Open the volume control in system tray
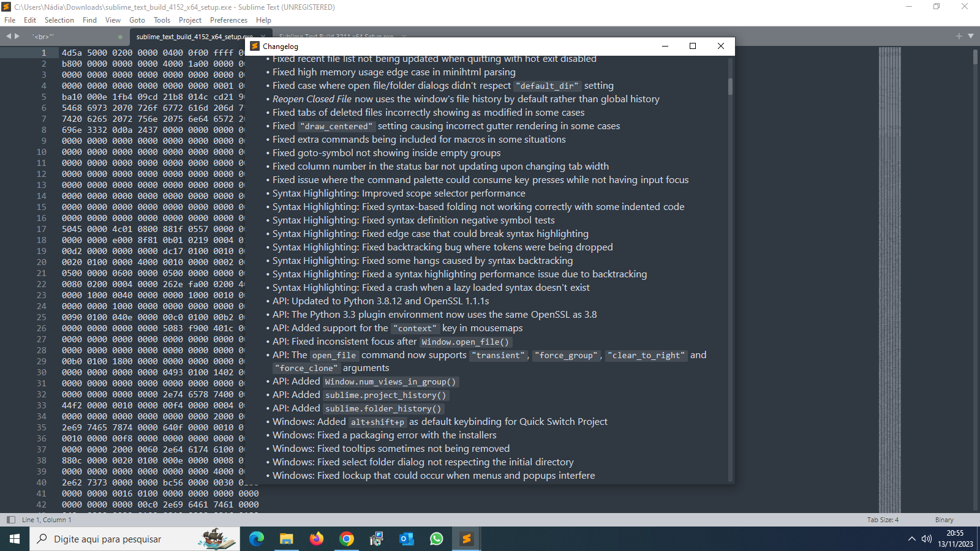The image size is (980, 551). 927,539
